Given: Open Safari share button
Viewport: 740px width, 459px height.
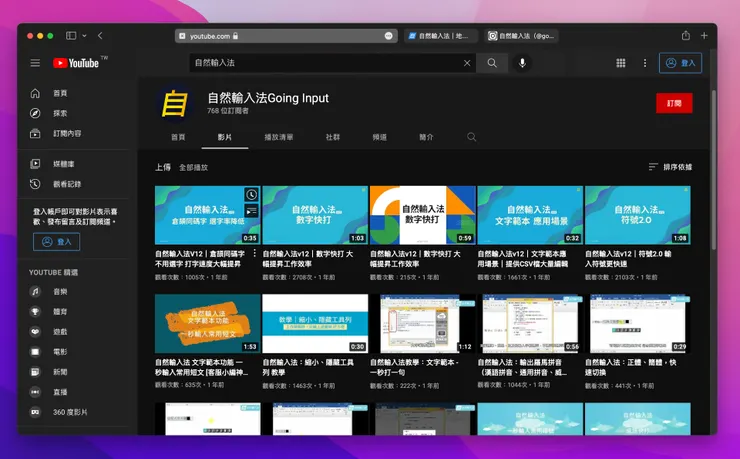Looking at the screenshot, I should click(x=686, y=35).
